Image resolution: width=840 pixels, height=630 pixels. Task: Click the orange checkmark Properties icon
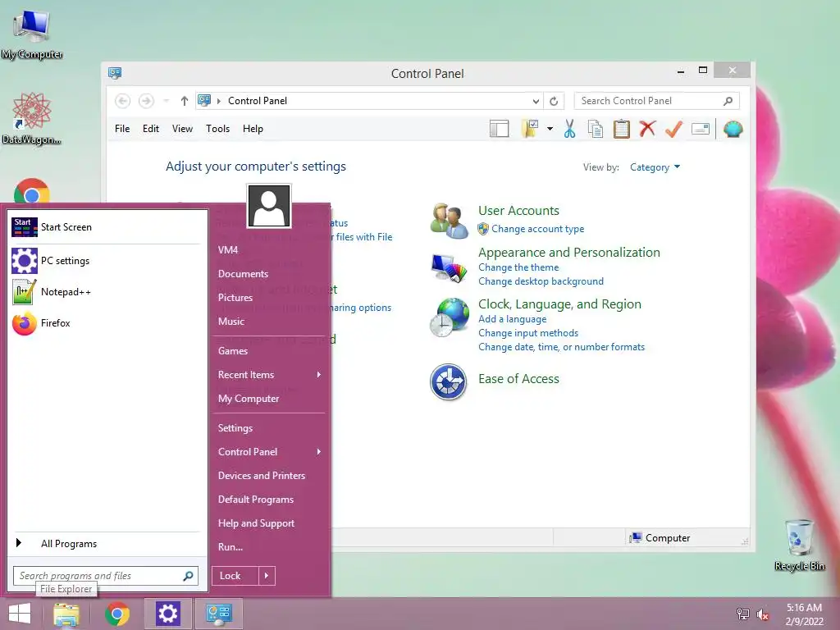(x=674, y=129)
